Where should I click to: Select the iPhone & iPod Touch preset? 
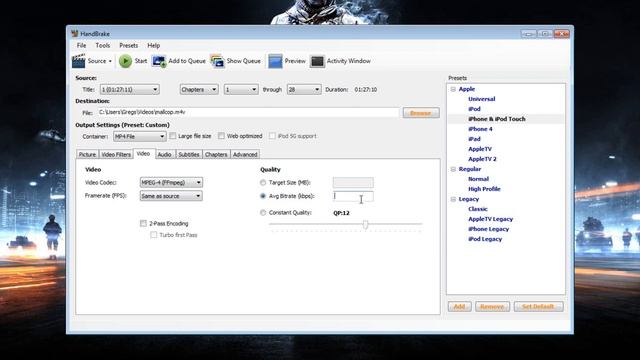[x=497, y=119]
